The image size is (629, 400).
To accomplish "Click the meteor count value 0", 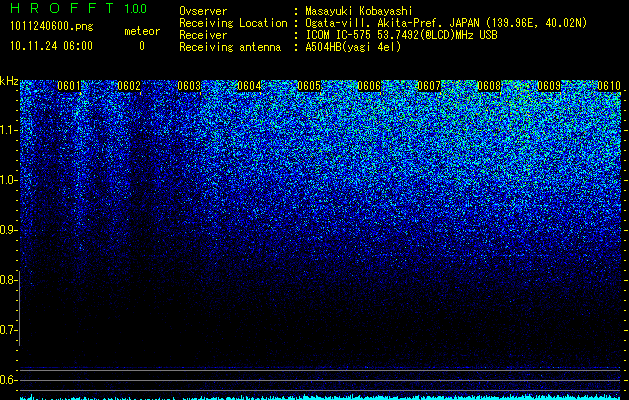I will pyautogui.click(x=142, y=46).
